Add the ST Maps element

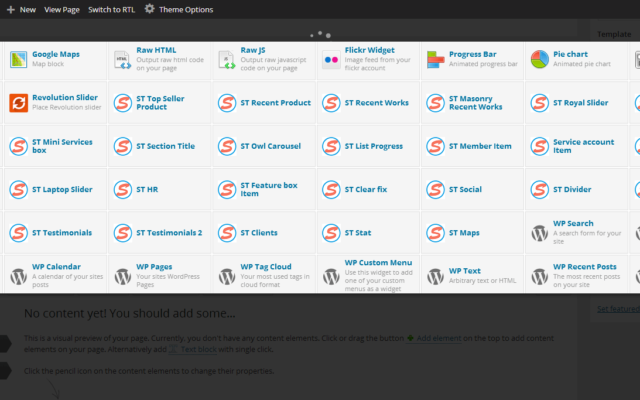[472, 233]
